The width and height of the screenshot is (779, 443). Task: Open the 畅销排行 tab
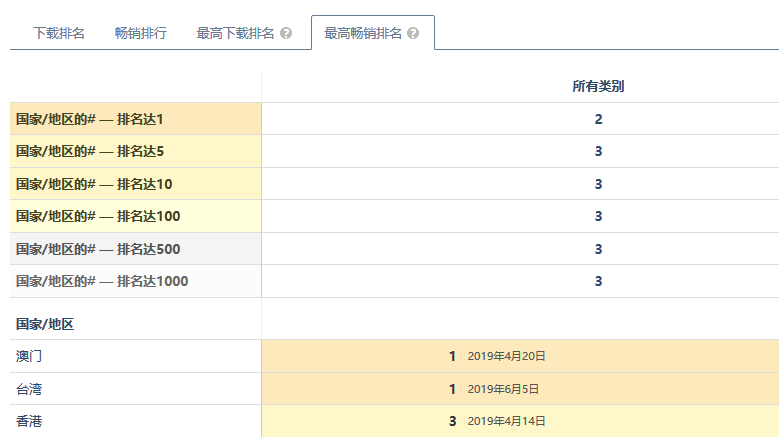pyautogui.click(x=141, y=33)
